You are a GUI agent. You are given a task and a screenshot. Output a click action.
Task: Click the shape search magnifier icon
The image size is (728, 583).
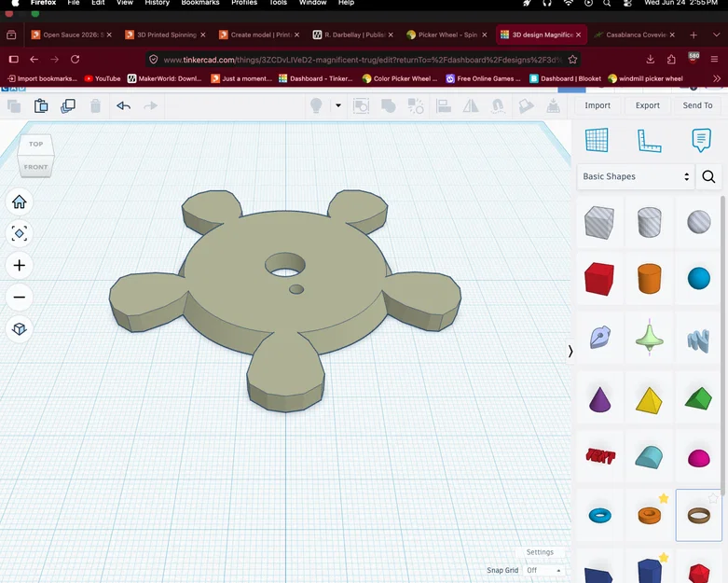(708, 176)
